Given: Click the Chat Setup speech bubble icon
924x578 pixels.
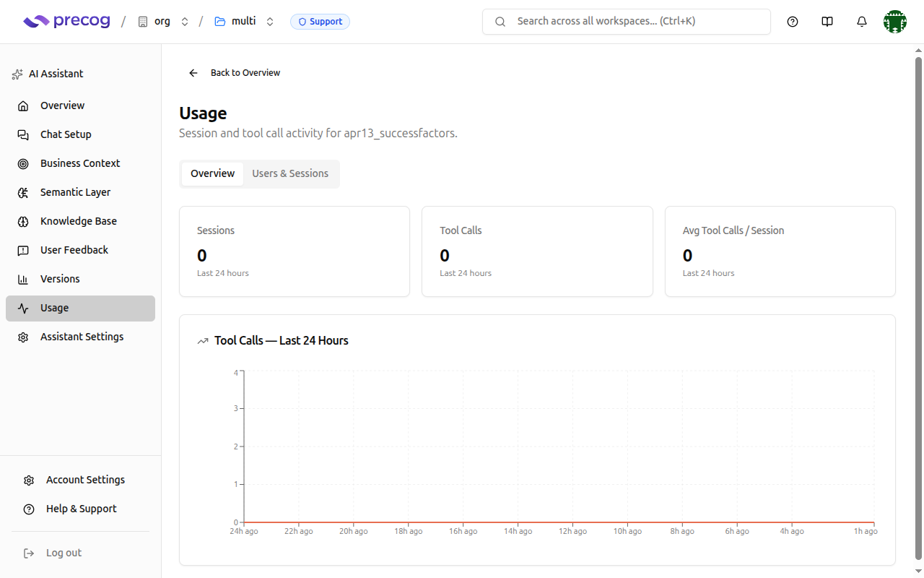Looking at the screenshot, I should coord(23,134).
